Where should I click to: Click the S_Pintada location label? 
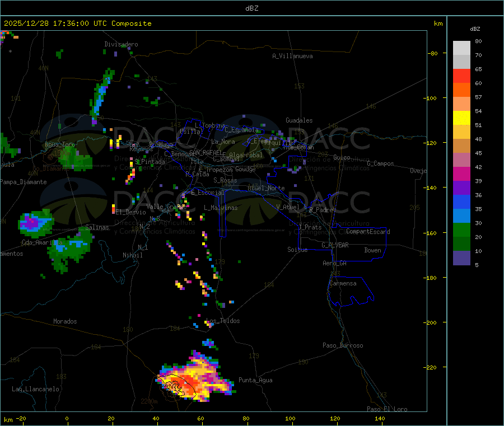150,162
